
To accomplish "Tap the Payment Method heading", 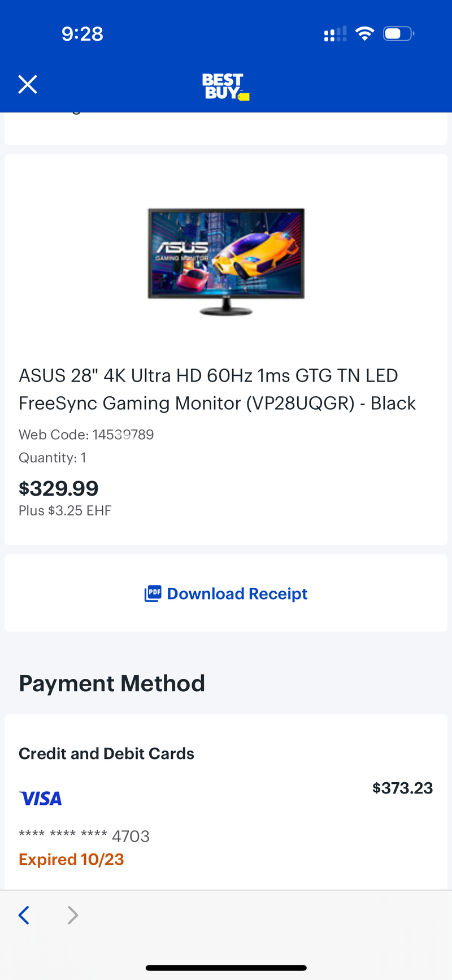I will [112, 683].
